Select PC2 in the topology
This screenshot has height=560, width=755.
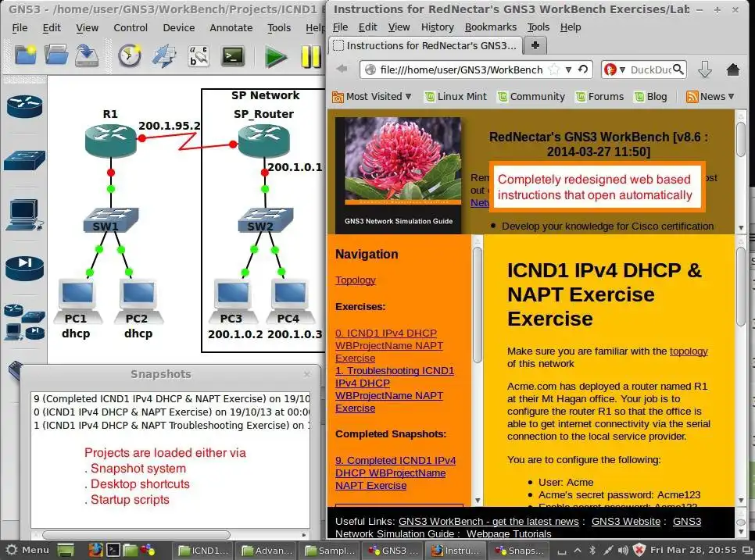pyautogui.click(x=138, y=300)
